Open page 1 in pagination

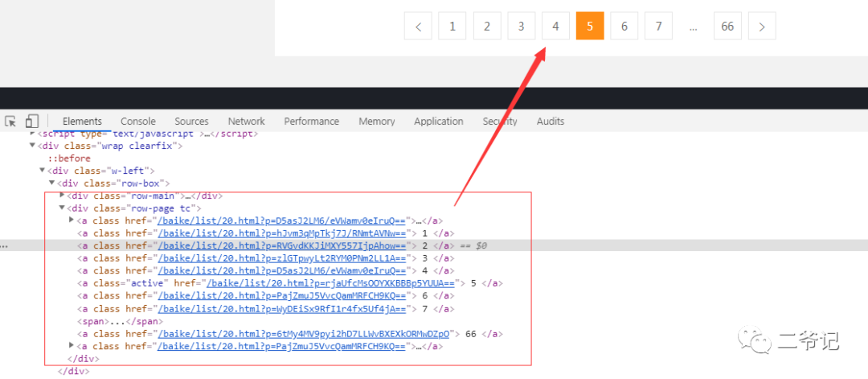point(452,26)
